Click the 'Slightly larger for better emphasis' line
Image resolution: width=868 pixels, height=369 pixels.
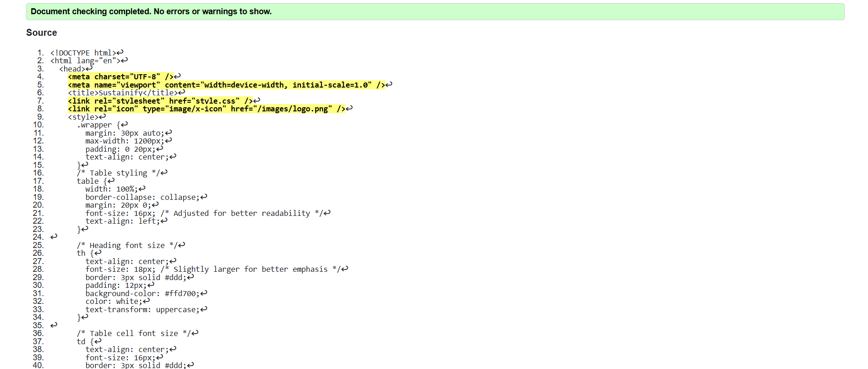(217, 269)
